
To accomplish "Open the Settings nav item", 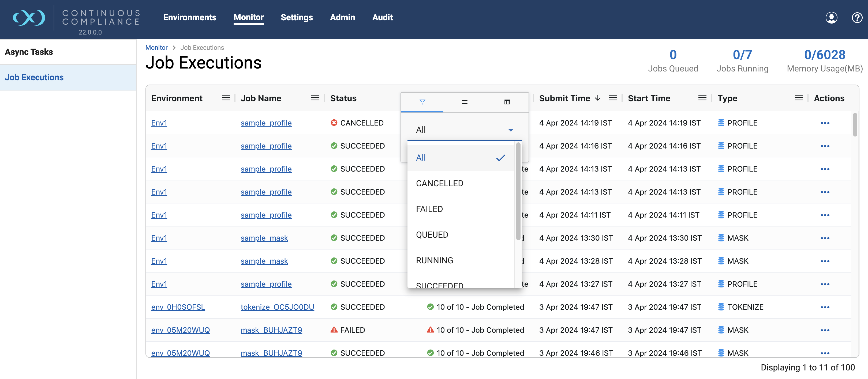I will point(297,17).
